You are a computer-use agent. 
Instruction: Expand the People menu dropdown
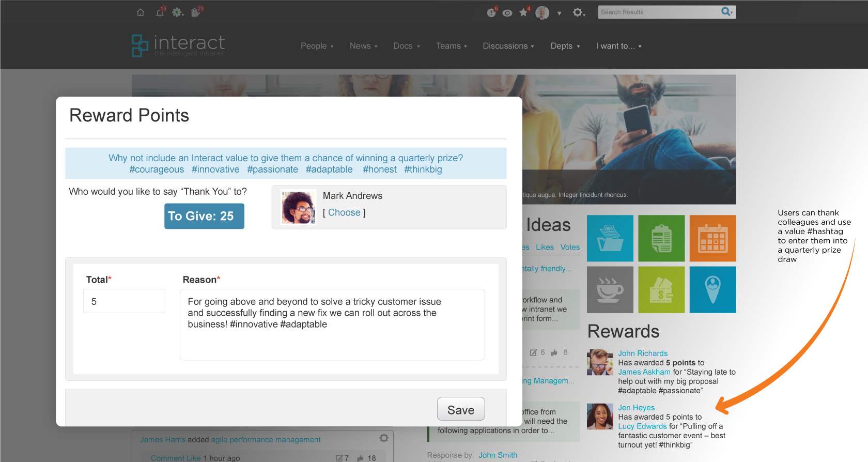[x=317, y=46]
